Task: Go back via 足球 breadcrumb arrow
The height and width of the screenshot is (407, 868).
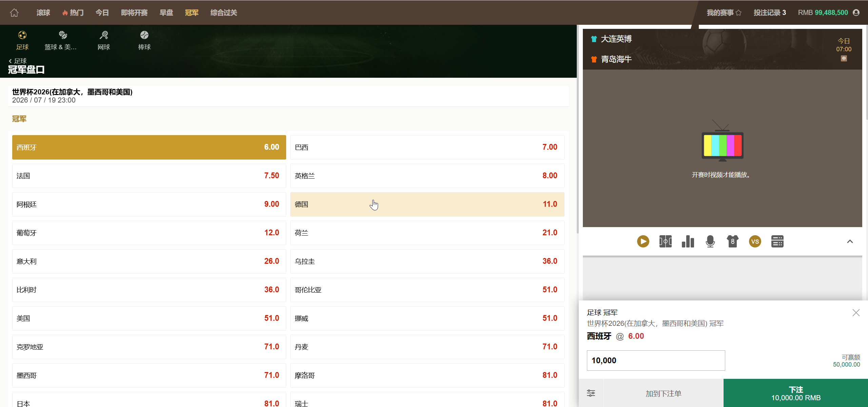Action: tap(10, 61)
